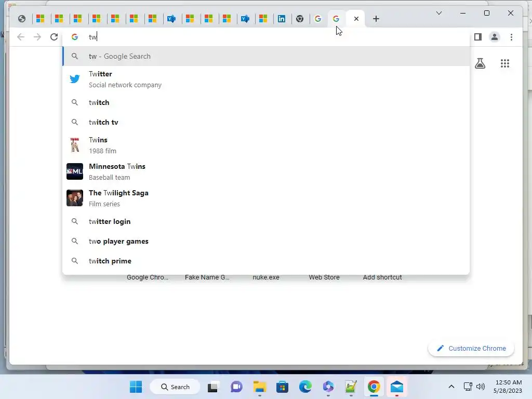Image resolution: width=532 pixels, height=399 pixels.
Task: Switch to the Microsoft tab left of LinkedIn tab
Action: [x=263, y=19]
